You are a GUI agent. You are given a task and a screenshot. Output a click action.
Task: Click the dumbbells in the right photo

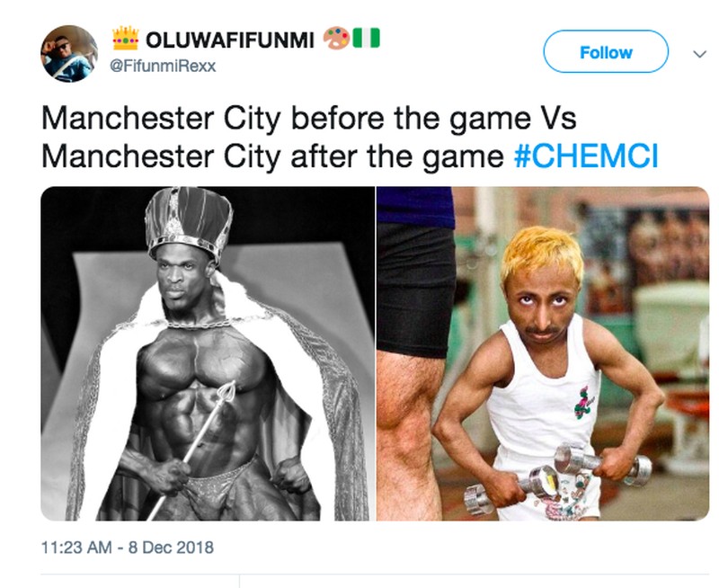tap(557, 478)
